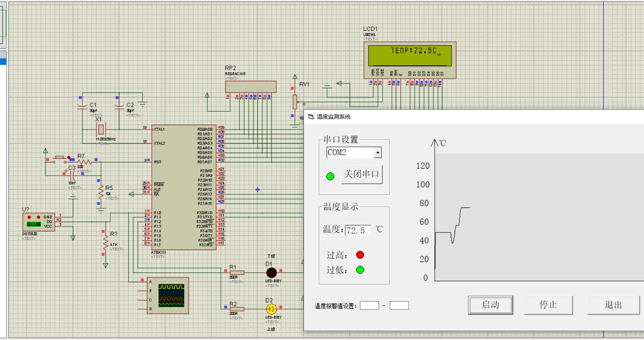Click the green 过低 indicator light

pos(360,270)
